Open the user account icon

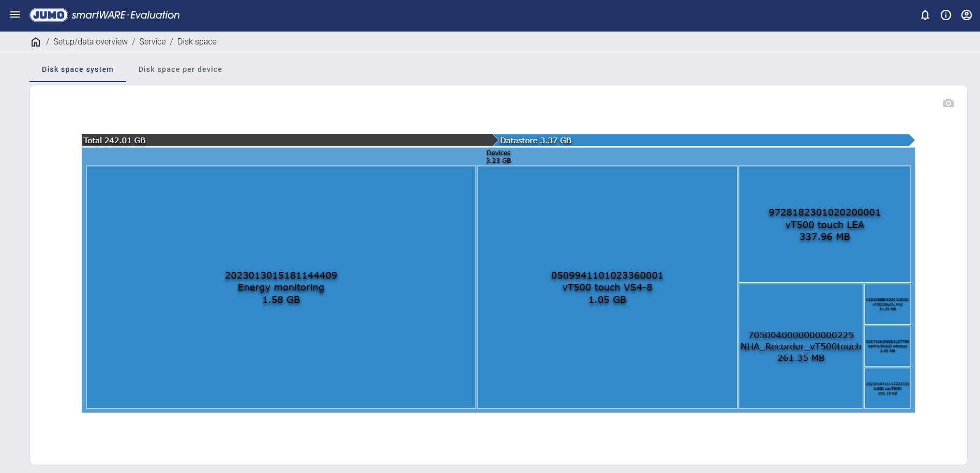tap(967, 15)
